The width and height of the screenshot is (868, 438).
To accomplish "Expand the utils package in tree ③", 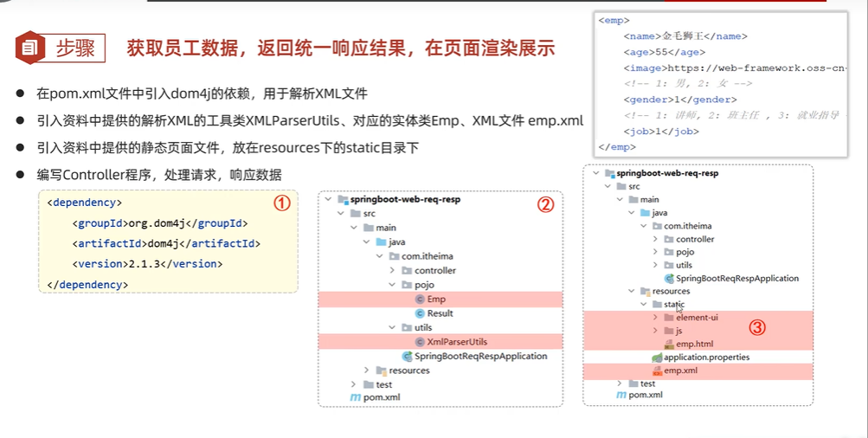I will 655,265.
